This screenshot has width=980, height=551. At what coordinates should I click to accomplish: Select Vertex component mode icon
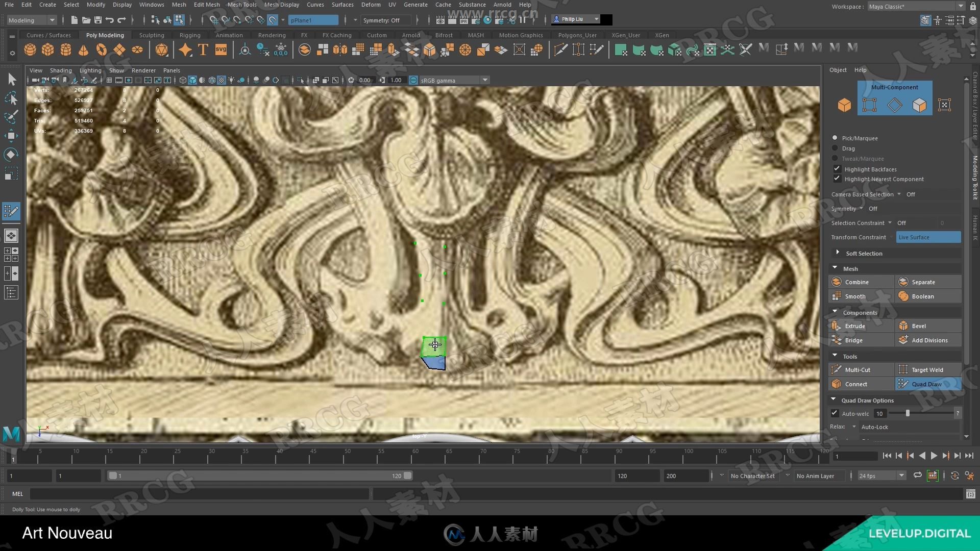coord(869,105)
